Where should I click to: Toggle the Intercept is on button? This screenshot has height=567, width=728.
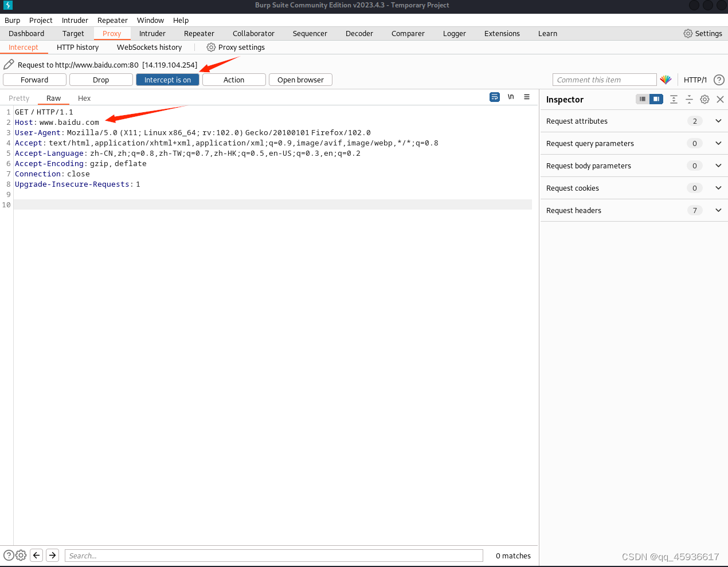pos(167,80)
